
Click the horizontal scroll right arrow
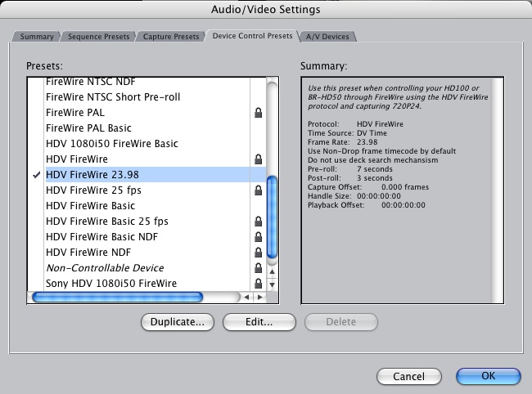pyautogui.click(x=258, y=297)
